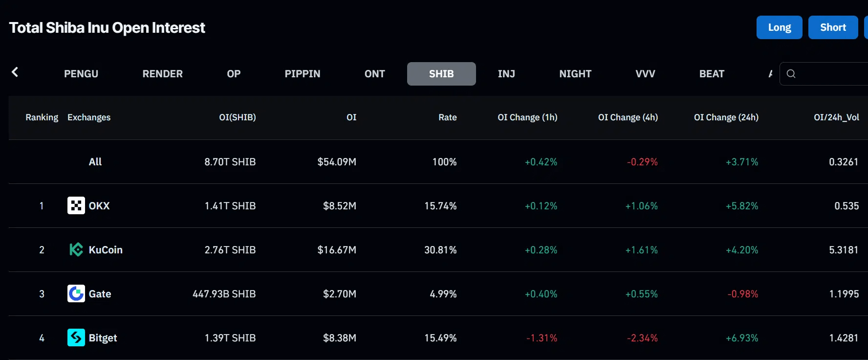
Task: Choose the INJ coin tab
Action: pyautogui.click(x=506, y=74)
